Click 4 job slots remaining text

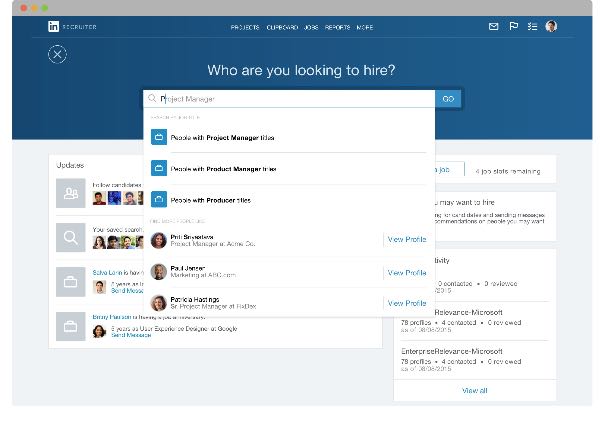[508, 171]
